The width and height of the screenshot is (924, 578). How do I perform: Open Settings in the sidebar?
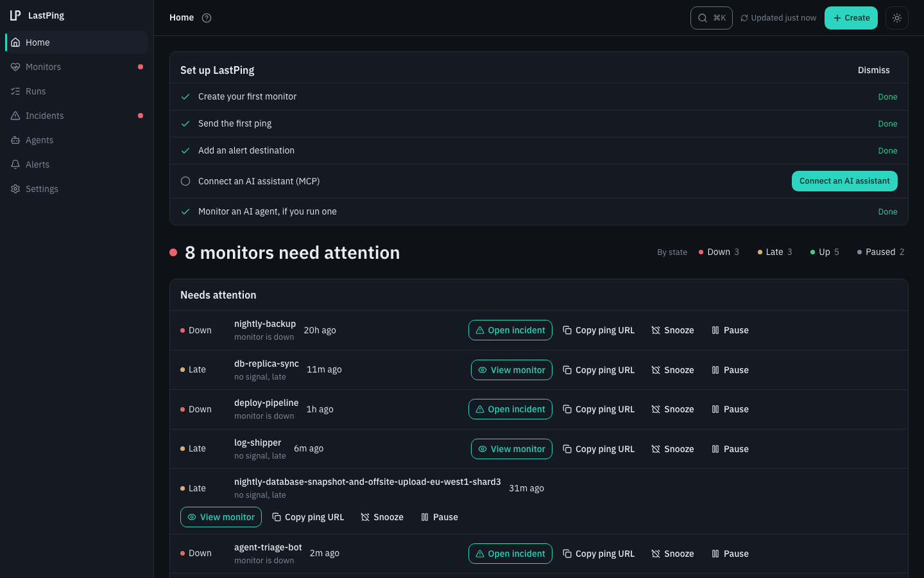[77, 189]
